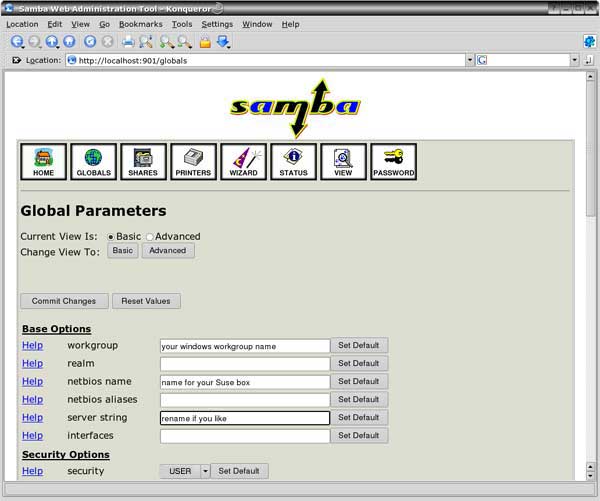The width and height of the screenshot is (600, 501).
Task: Open the Bookmarks menu
Action: pyautogui.click(x=140, y=24)
